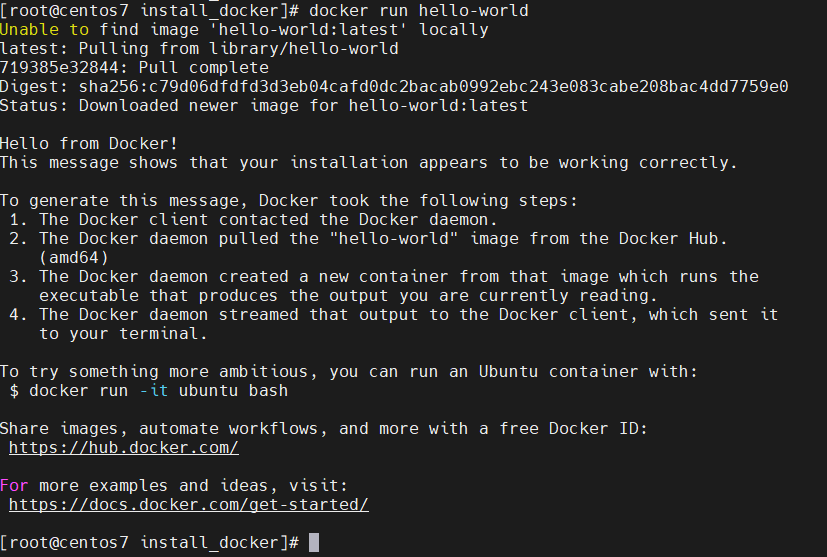Click the 'Share images, automate workflows' line

[323, 428]
